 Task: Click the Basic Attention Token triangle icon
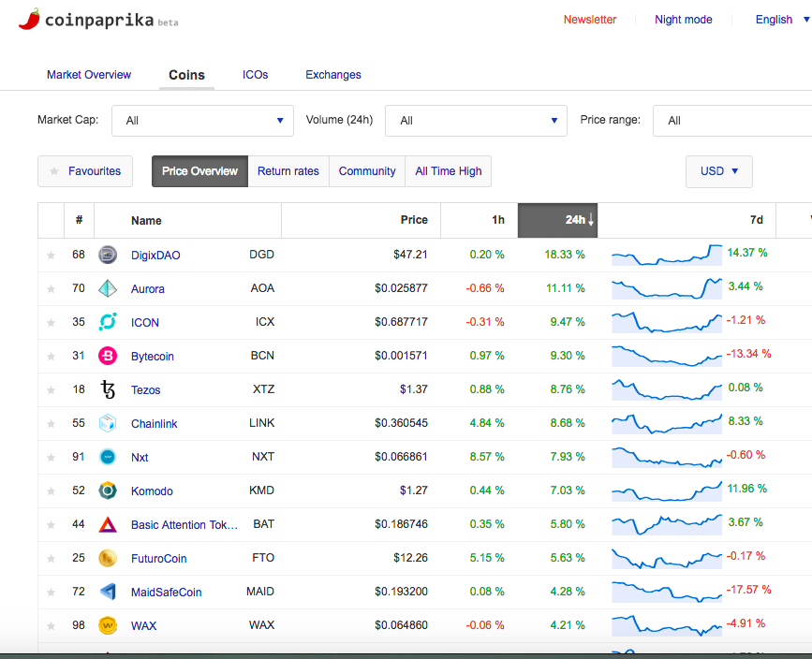pyautogui.click(x=108, y=524)
